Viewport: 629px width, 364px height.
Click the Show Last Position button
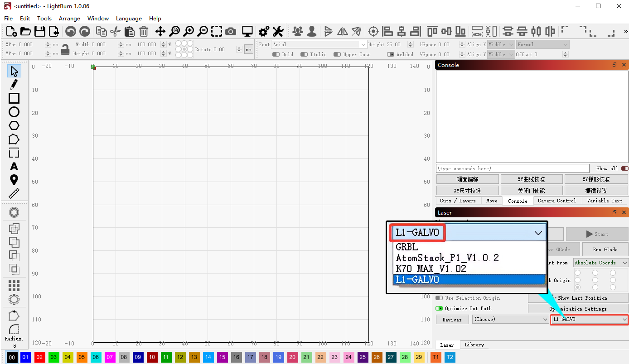click(578, 298)
